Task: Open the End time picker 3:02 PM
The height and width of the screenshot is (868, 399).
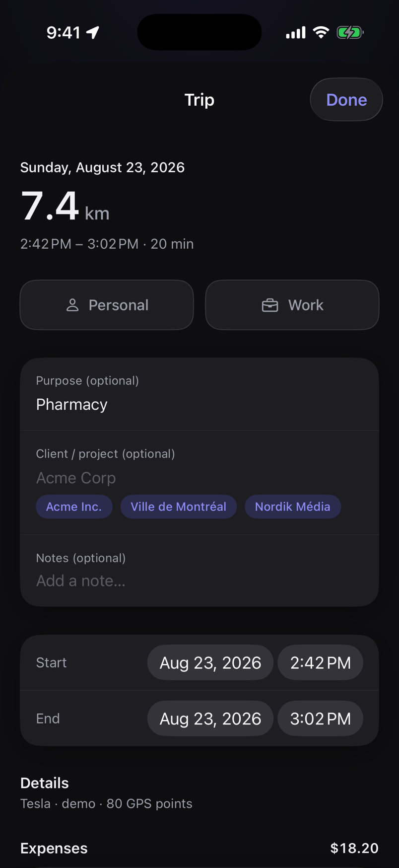Action: pos(321,718)
